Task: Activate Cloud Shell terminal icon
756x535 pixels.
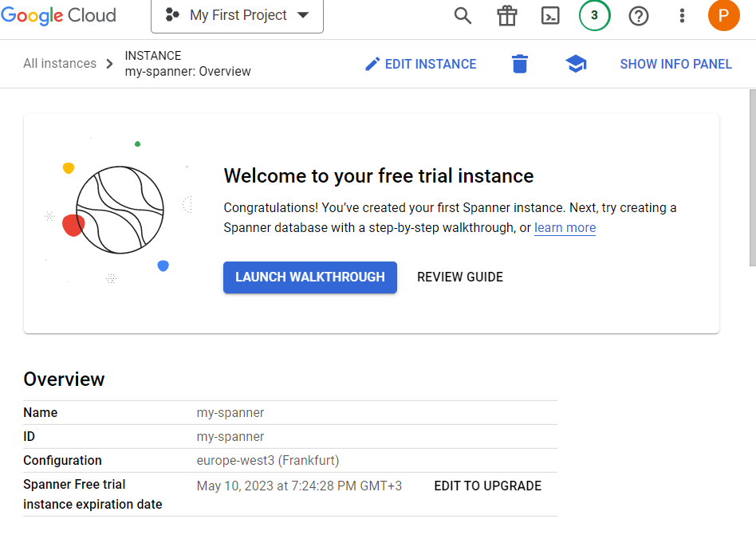Action: click(550, 16)
